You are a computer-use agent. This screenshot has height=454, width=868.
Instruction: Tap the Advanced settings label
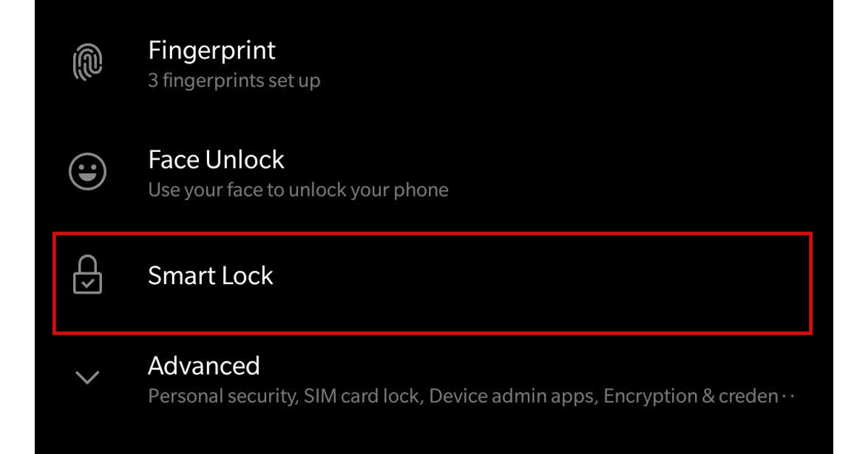click(x=204, y=366)
